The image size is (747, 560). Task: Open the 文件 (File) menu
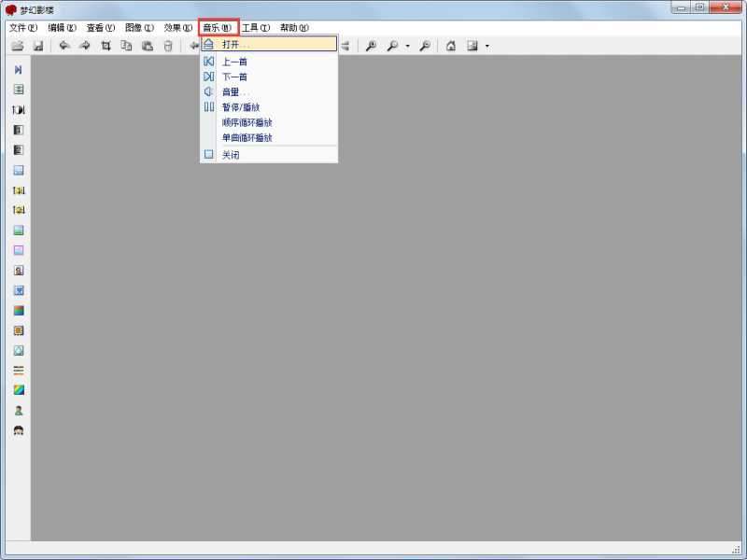click(x=23, y=28)
